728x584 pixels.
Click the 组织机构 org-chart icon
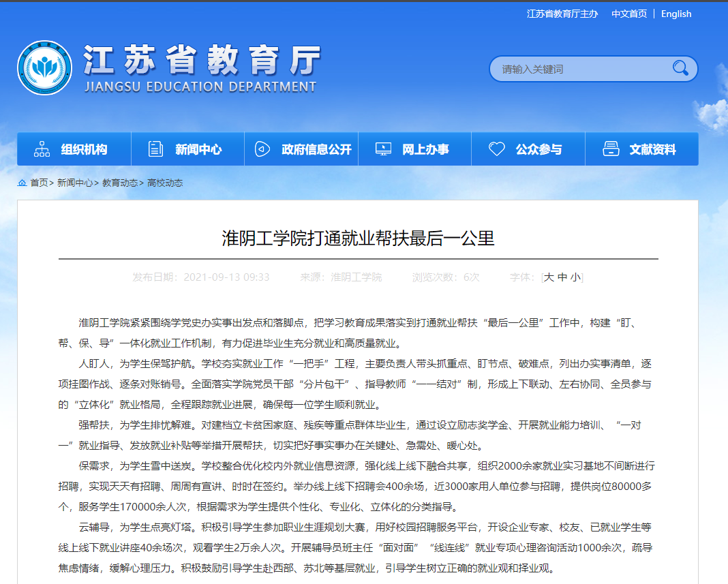click(x=42, y=149)
